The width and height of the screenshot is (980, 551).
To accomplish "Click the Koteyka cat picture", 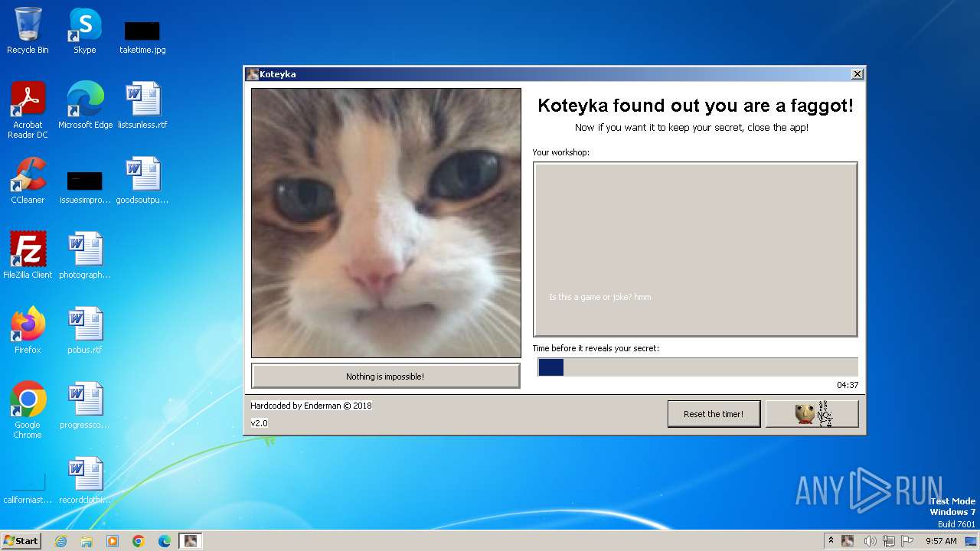I will tap(386, 223).
